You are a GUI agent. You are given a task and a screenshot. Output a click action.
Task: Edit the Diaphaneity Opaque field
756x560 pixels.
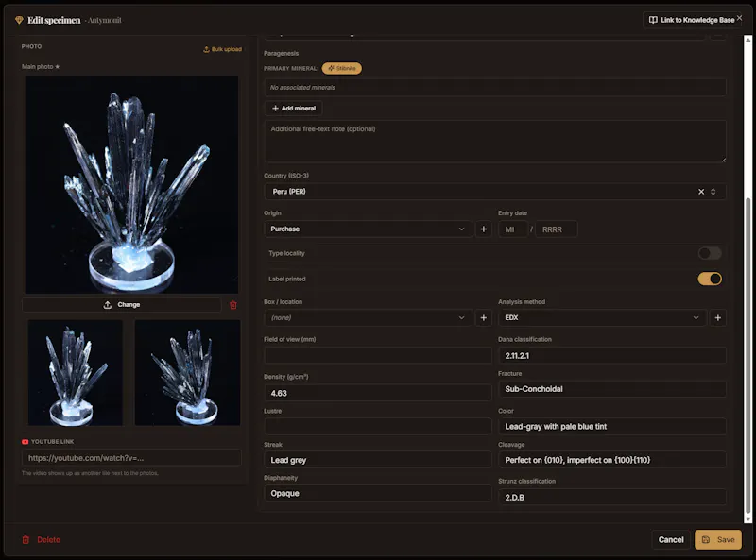378,494
